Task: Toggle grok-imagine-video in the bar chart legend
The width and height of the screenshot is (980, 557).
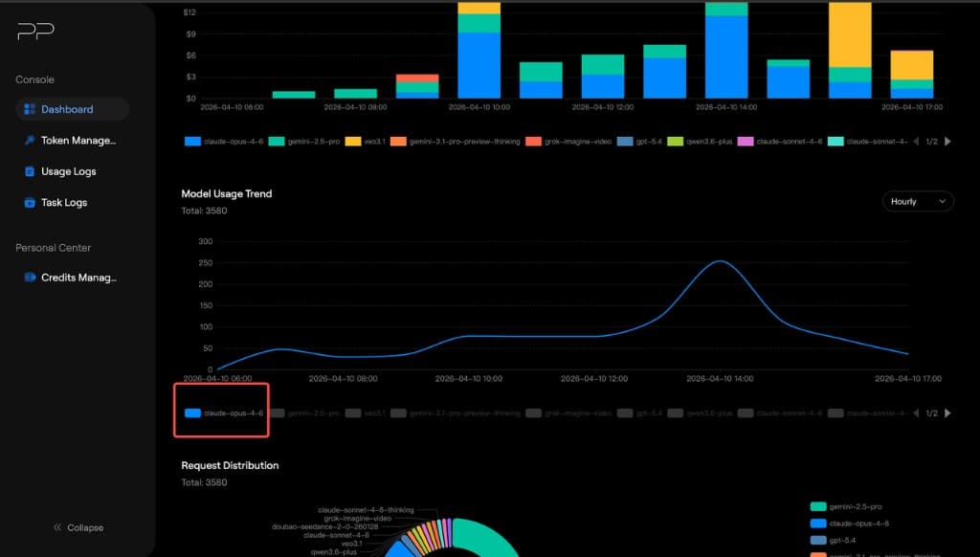Action: (x=568, y=142)
